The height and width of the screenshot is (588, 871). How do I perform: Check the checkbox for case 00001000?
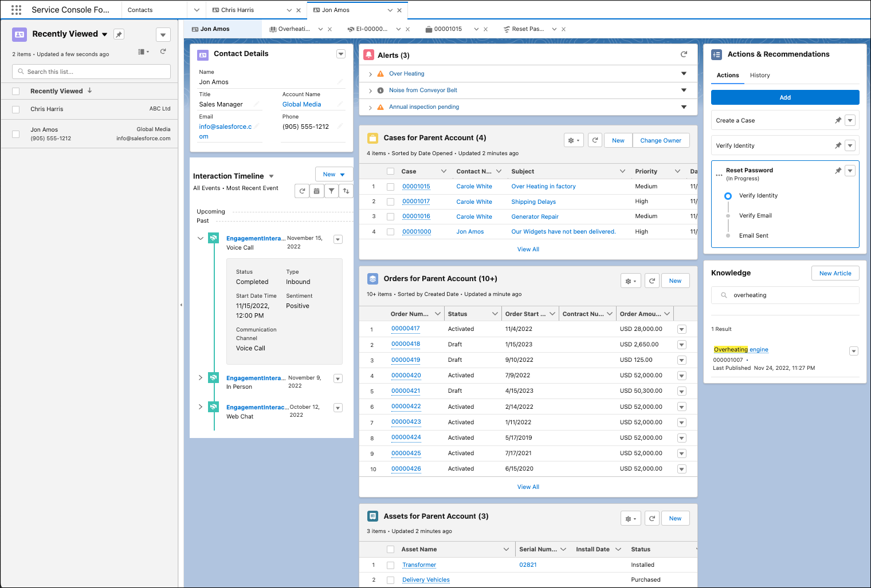tap(390, 231)
